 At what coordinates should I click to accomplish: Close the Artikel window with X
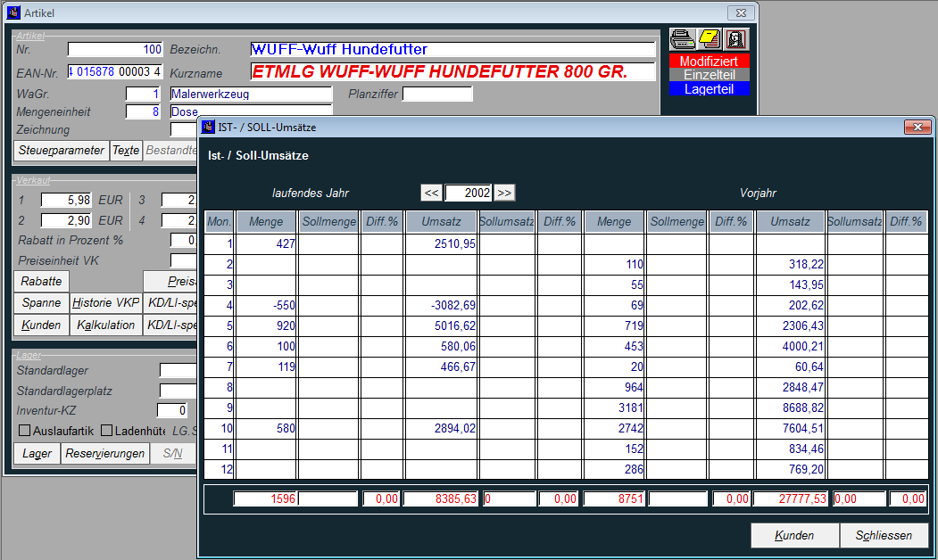tap(741, 12)
